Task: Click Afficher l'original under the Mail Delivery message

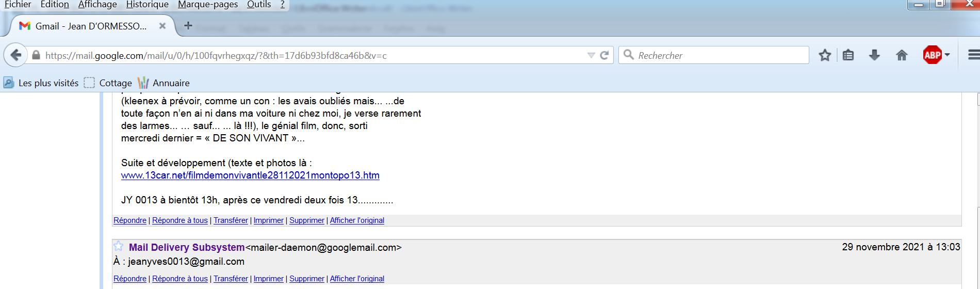Action: (x=357, y=279)
